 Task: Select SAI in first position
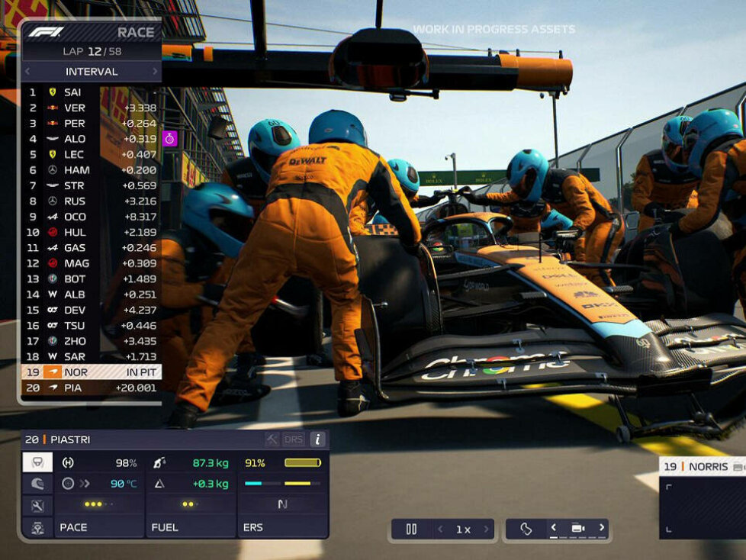tap(92, 92)
